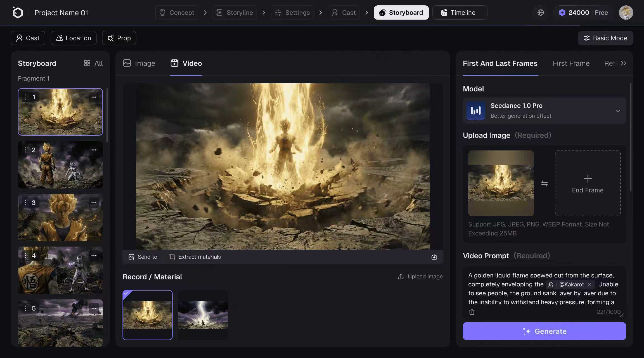Click Extract materials under the preview
Viewport: 644px width, 358px height.
pyautogui.click(x=195, y=257)
